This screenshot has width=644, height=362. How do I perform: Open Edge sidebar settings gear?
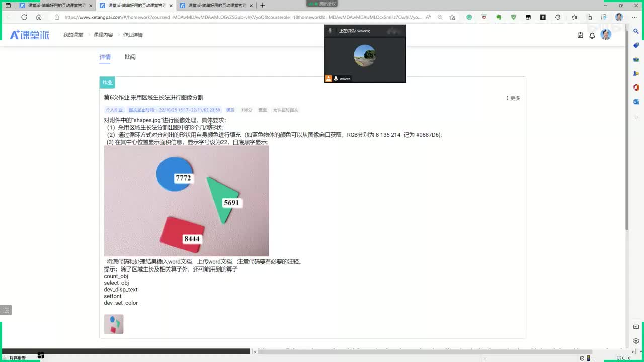636,341
